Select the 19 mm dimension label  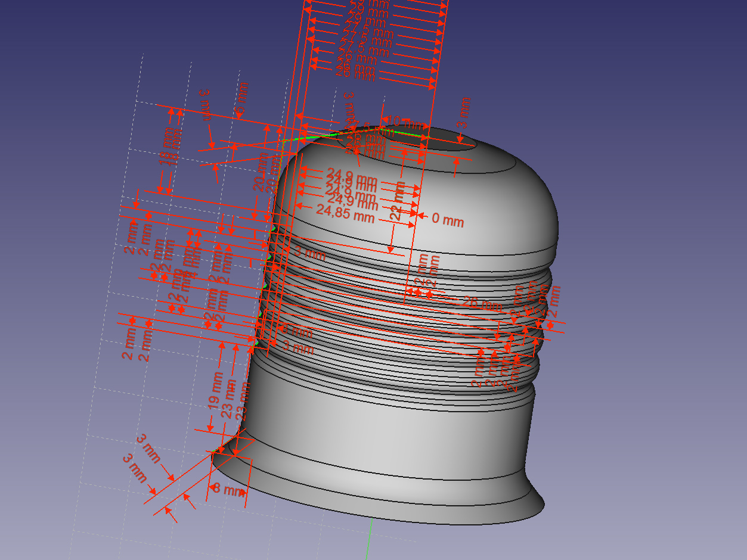216,391
